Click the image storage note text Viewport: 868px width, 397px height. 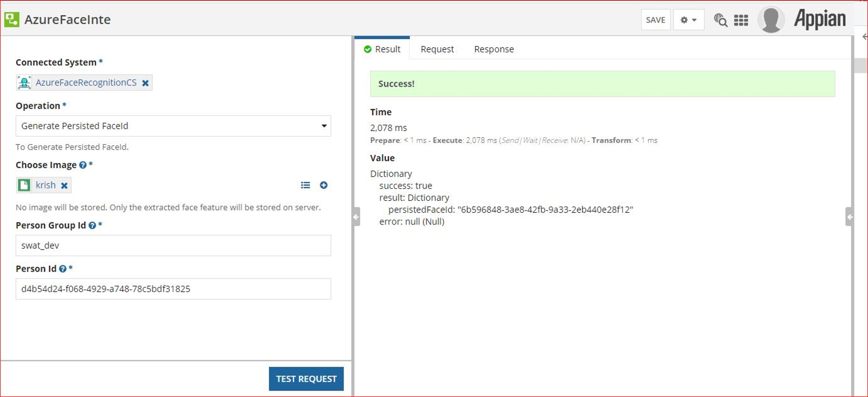(168, 207)
